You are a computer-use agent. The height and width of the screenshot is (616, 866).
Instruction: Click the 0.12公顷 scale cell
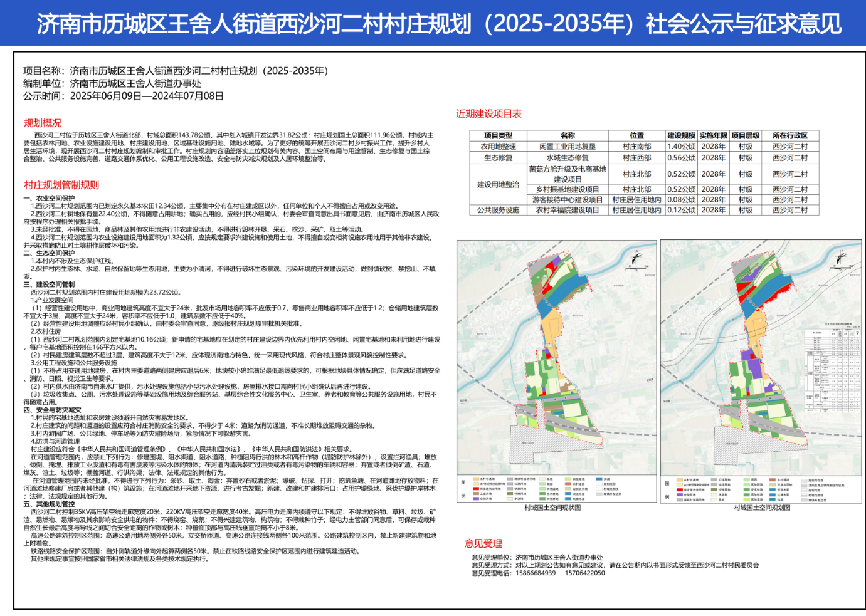[x=681, y=211]
